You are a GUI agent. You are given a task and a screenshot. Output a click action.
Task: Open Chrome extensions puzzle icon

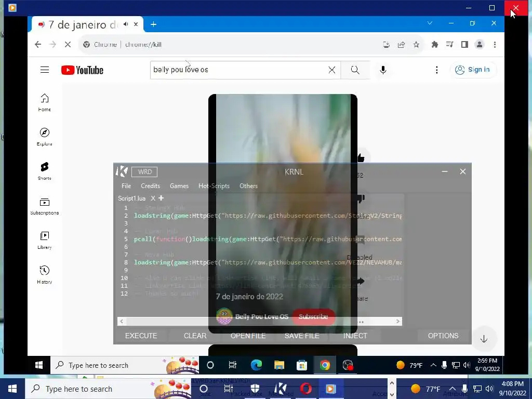(x=435, y=45)
